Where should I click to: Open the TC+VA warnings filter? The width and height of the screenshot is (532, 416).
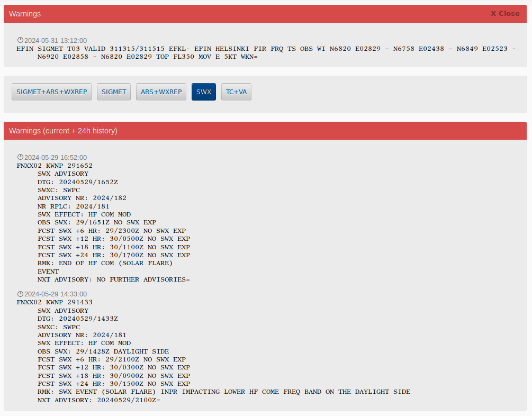tap(236, 92)
